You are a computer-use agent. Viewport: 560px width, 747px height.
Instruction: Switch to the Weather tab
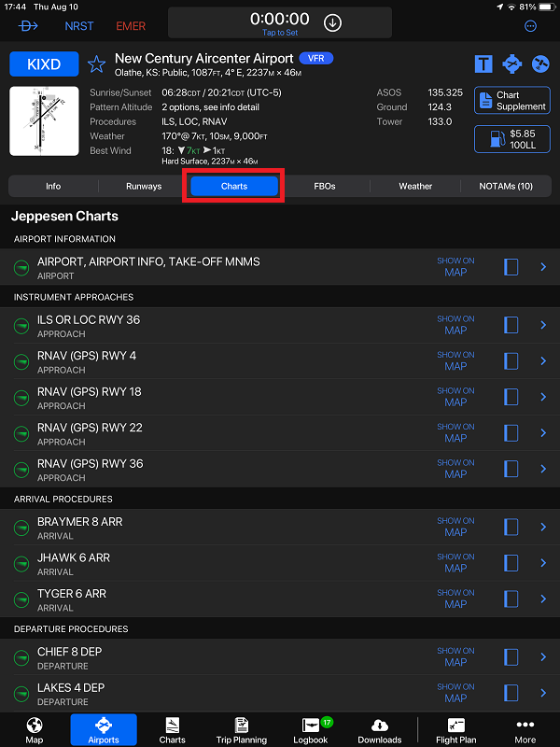[415, 186]
